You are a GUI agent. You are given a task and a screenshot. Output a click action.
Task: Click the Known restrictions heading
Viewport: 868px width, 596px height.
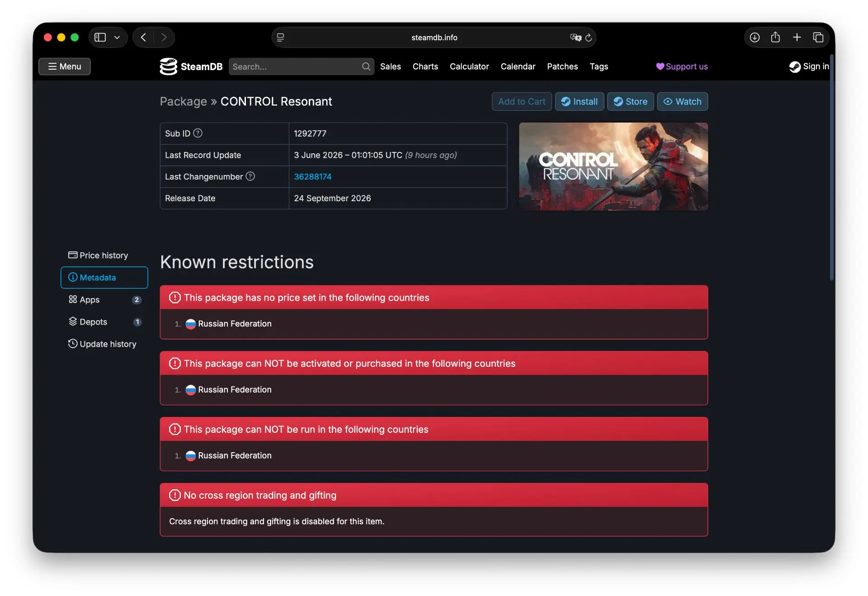(237, 262)
